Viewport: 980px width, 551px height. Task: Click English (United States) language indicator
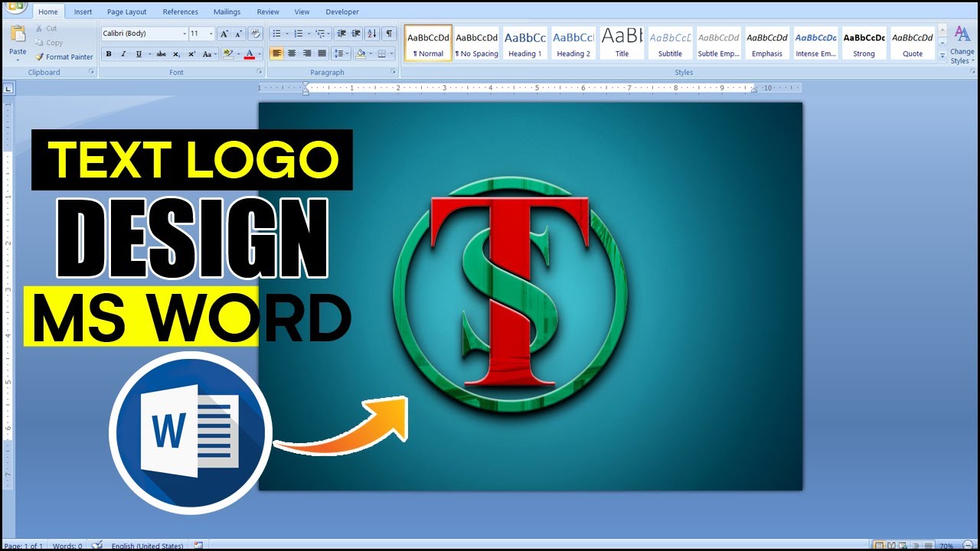pyautogui.click(x=147, y=546)
